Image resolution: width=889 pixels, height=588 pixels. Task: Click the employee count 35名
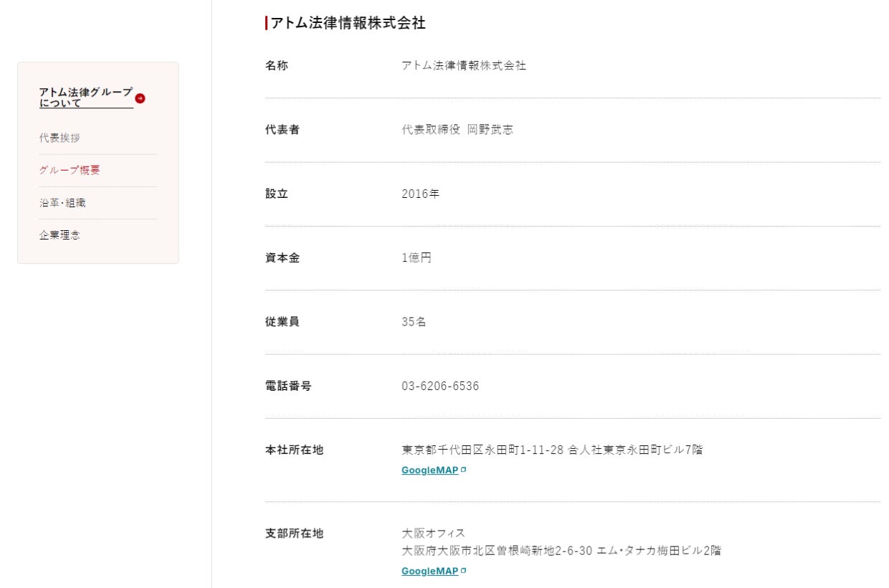pos(414,322)
